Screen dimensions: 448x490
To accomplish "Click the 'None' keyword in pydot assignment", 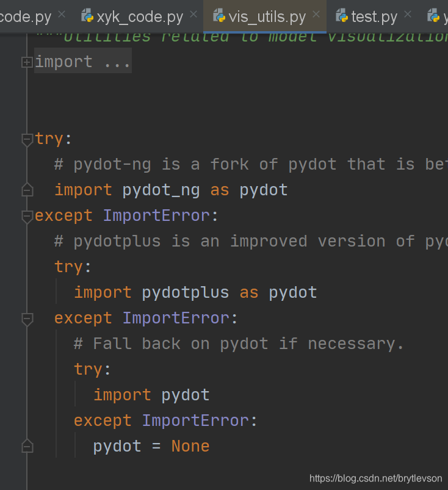I will click(190, 446).
